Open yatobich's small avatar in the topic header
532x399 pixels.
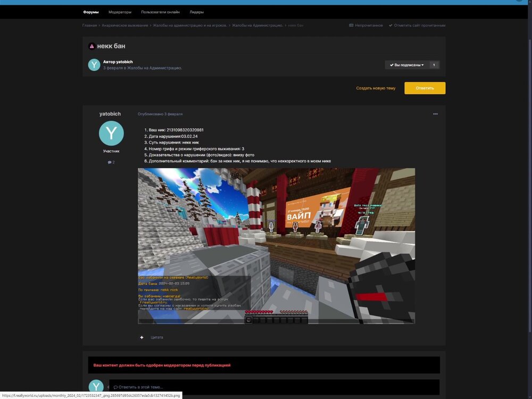(94, 65)
